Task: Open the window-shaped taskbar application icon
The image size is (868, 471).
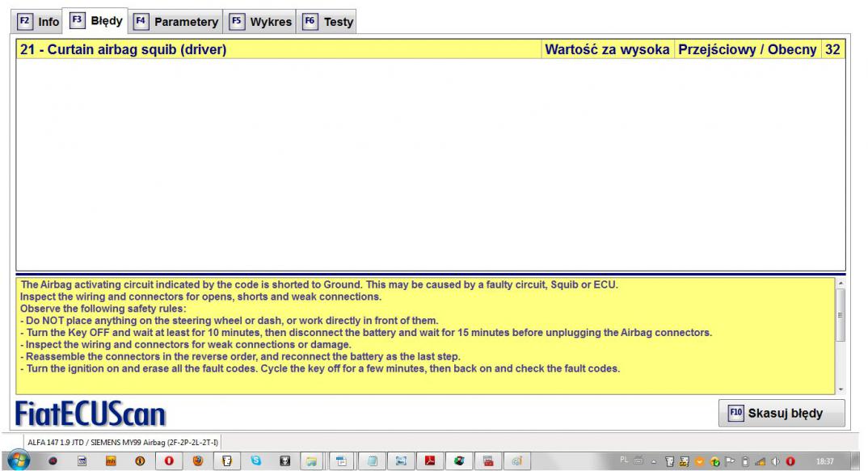Action: click(x=341, y=460)
